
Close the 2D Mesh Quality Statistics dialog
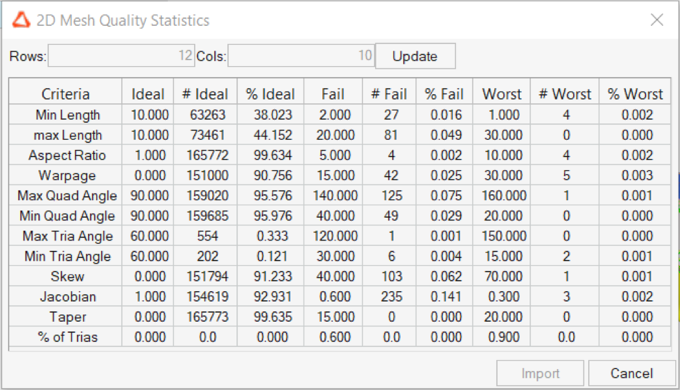pyautogui.click(x=657, y=20)
